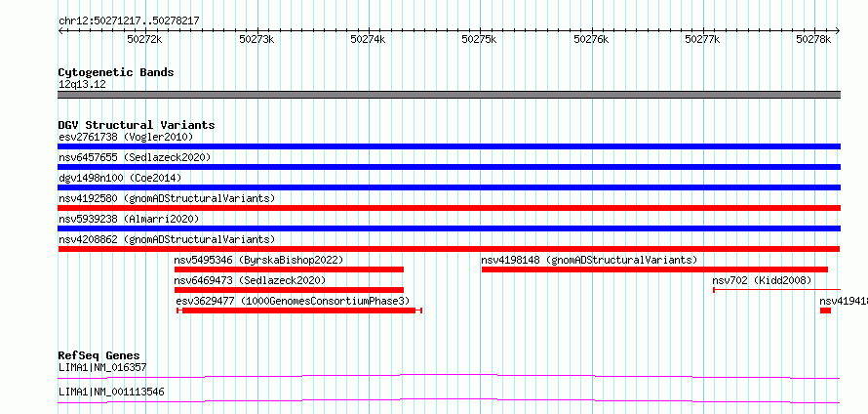Open nsv4208862 (gnomADStructuralVariants) label
The image size is (868, 414).
[167, 239]
